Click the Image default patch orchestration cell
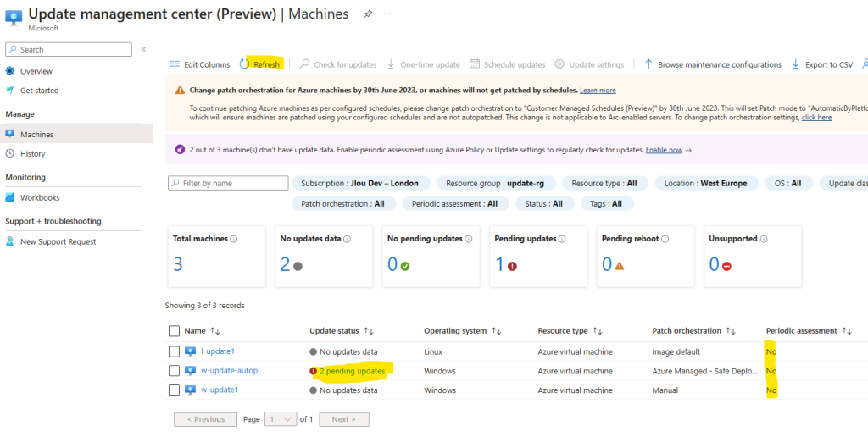The width and height of the screenshot is (868, 437). click(x=676, y=351)
